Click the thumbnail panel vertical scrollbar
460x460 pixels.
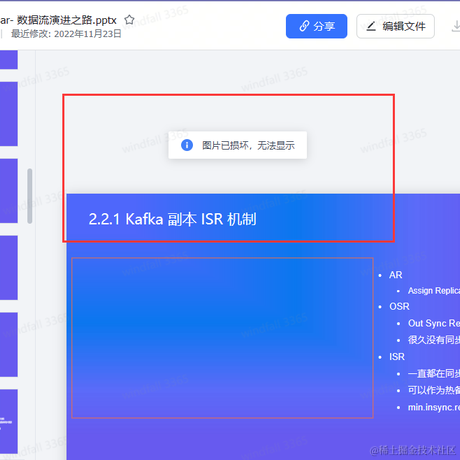click(x=30, y=196)
